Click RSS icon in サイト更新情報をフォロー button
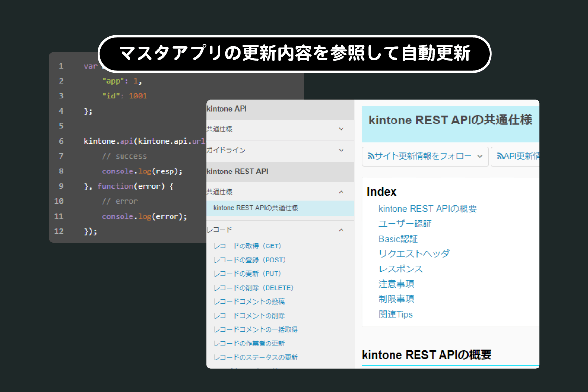The width and height of the screenshot is (588, 392). point(371,156)
